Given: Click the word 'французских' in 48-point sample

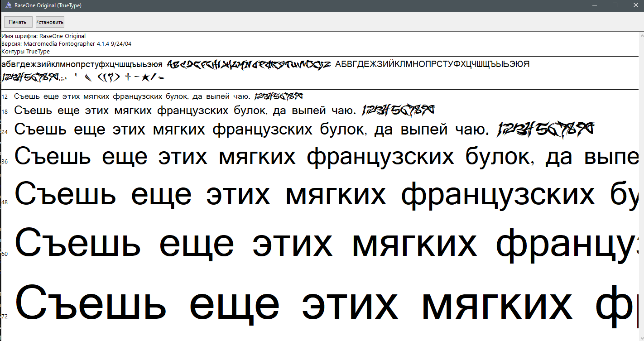Looking at the screenshot, I should pos(498,195).
